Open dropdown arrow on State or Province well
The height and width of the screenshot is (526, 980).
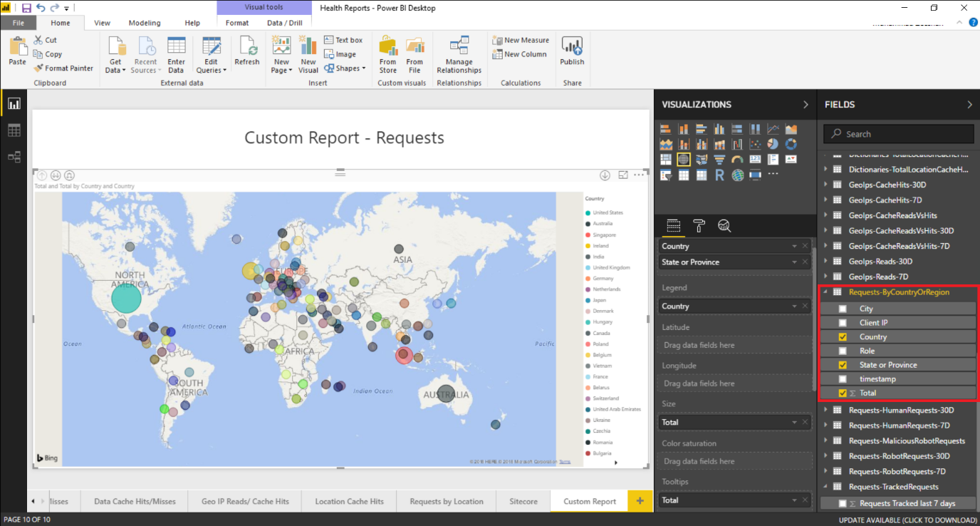click(x=794, y=262)
